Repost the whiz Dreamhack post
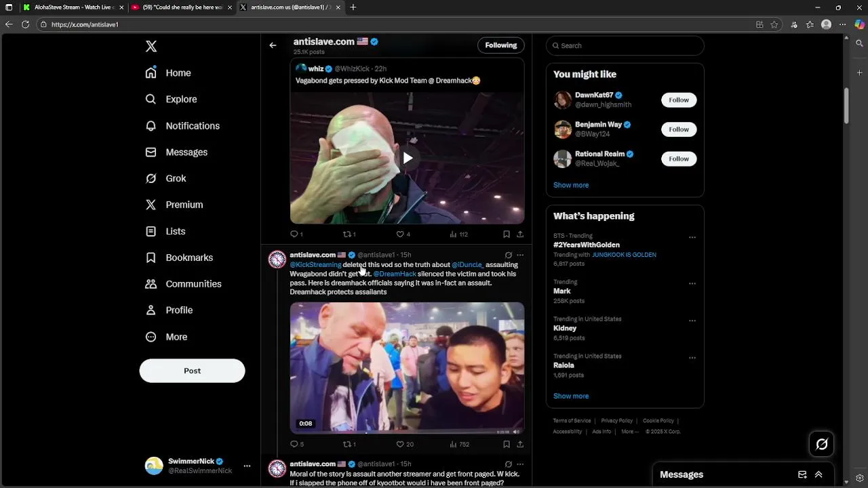868x488 pixels. (349, 235)
